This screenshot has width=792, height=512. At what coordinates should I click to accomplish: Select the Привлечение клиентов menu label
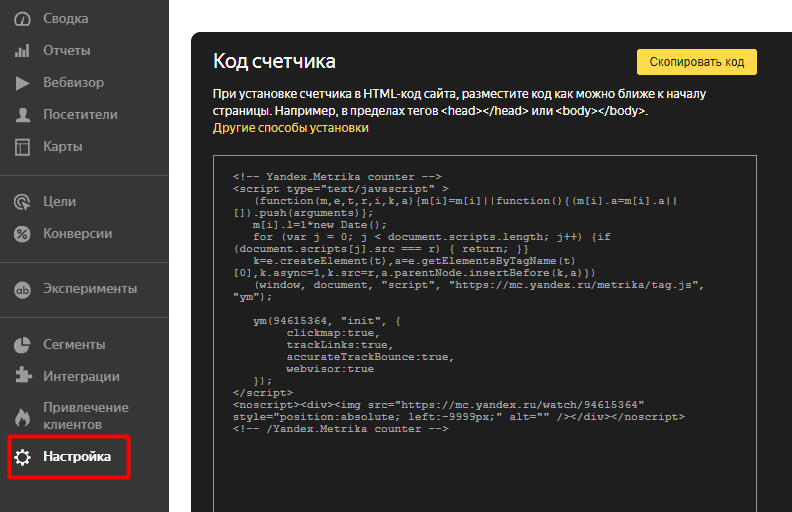(85, 416)
